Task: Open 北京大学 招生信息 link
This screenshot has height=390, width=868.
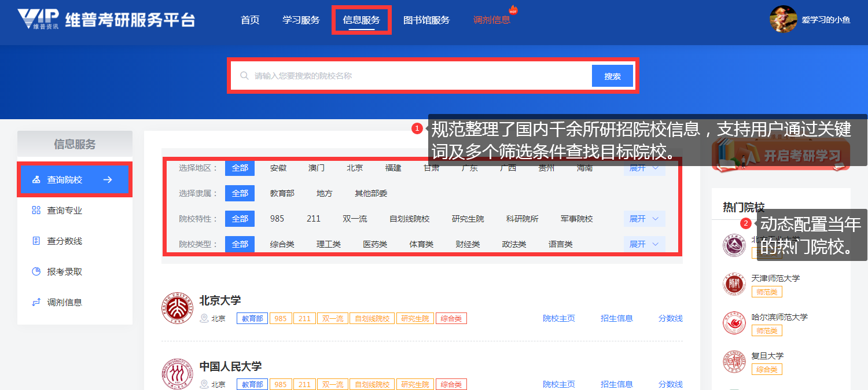Action: [617, 318]
